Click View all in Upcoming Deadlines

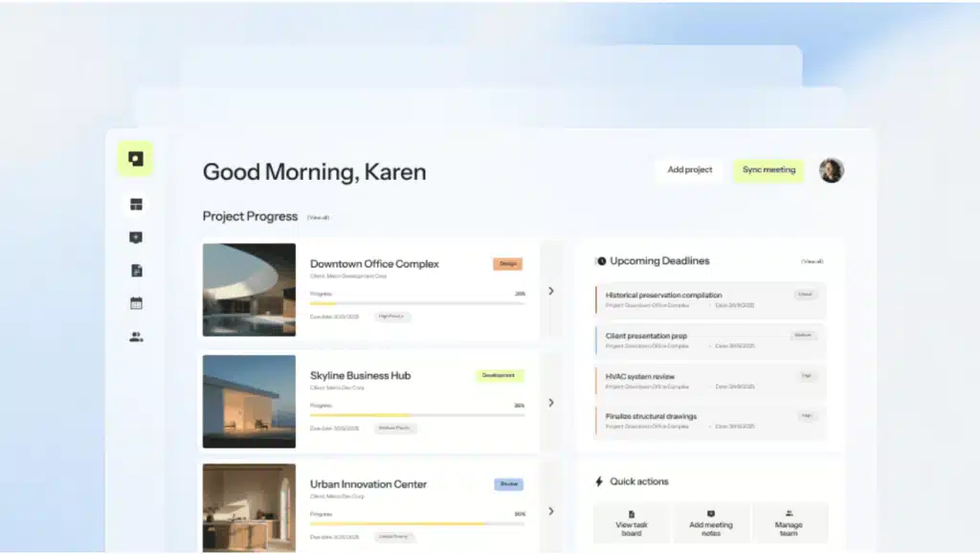pyautogui.click(x=812, y=261)
